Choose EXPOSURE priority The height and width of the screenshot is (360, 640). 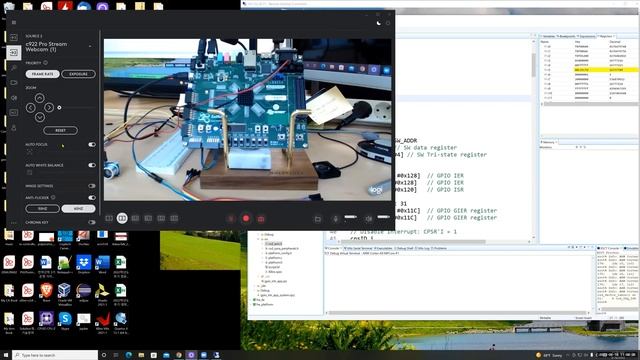pos(78,74)
